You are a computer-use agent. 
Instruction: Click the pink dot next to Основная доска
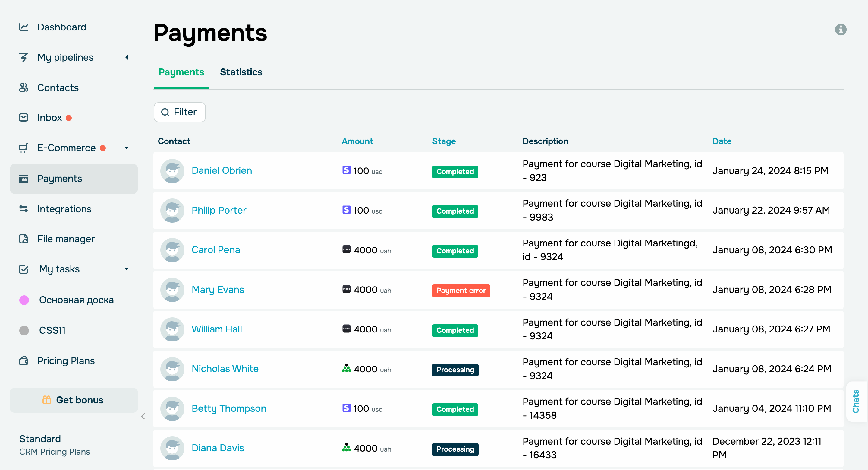[24, 300]
